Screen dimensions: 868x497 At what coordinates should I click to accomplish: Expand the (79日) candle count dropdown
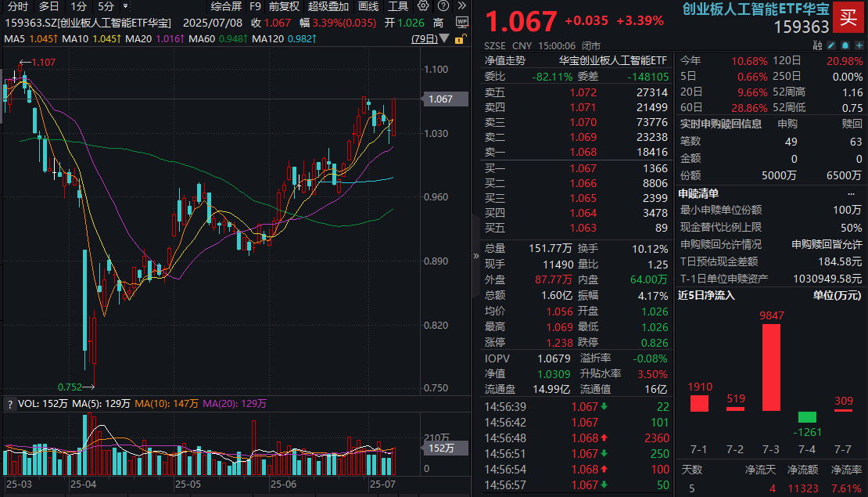click(x=443, y=41)
